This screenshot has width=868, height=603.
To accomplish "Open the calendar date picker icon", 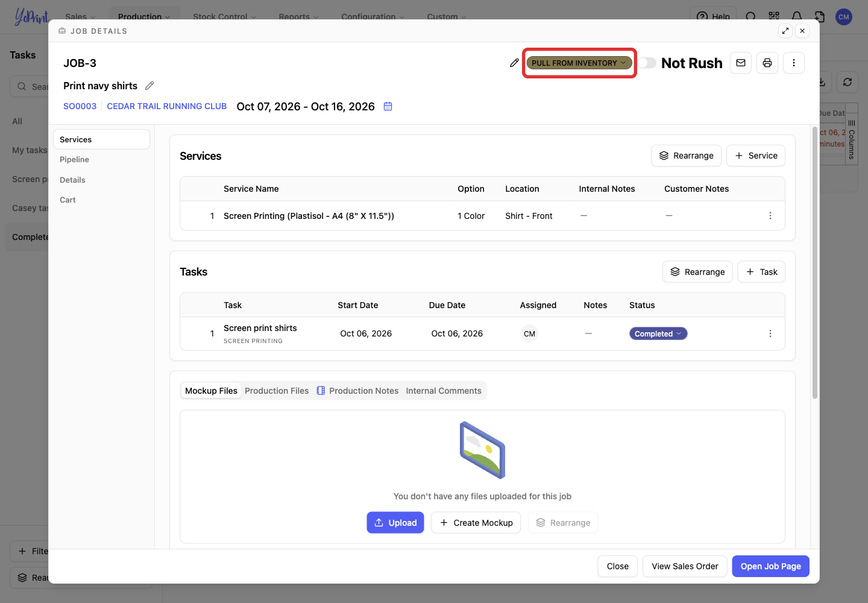I will 388,106.
